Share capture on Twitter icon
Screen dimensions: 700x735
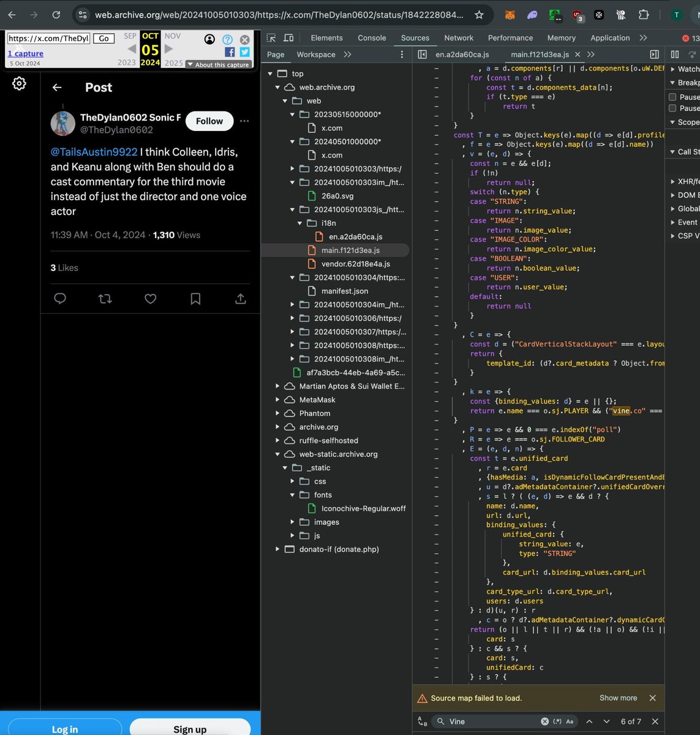(244, 53)
